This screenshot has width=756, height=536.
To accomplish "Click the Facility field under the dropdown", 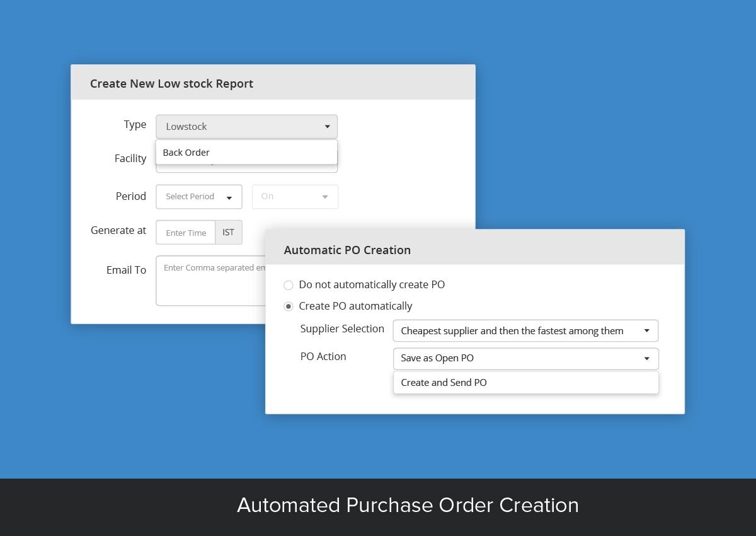I will pyautogui.click(x=246, y=168).
